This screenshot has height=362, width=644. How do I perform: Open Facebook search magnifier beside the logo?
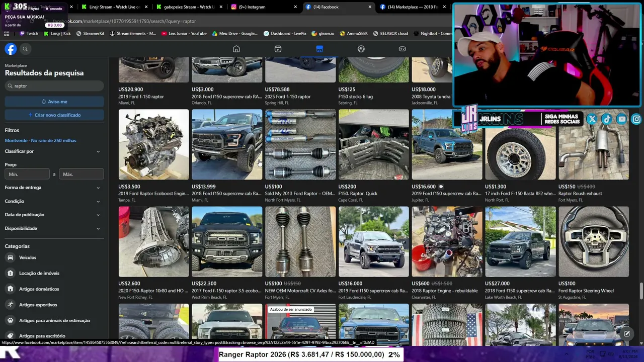point(25,49)
